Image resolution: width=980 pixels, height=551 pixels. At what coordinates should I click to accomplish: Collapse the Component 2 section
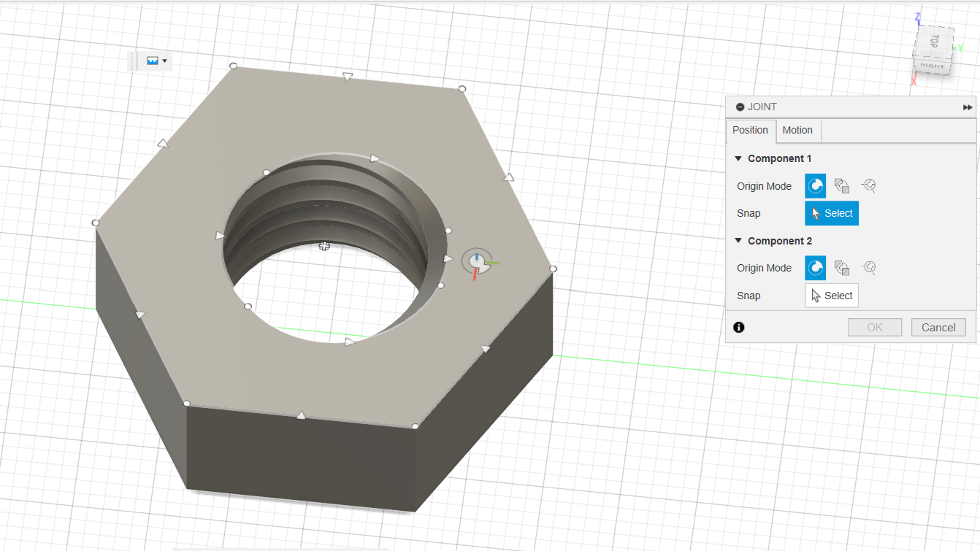738,241
